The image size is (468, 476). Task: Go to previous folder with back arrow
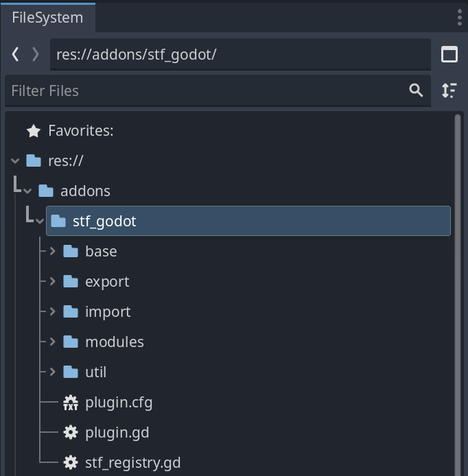coord(16,55)
